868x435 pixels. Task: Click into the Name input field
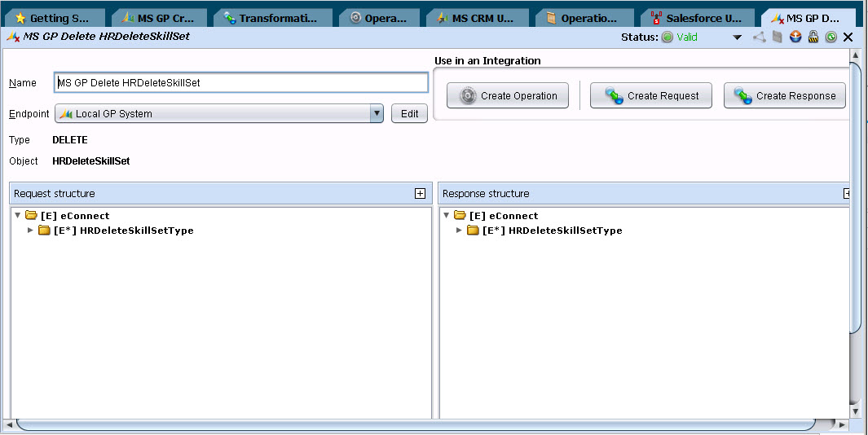(x=241, y=83)
